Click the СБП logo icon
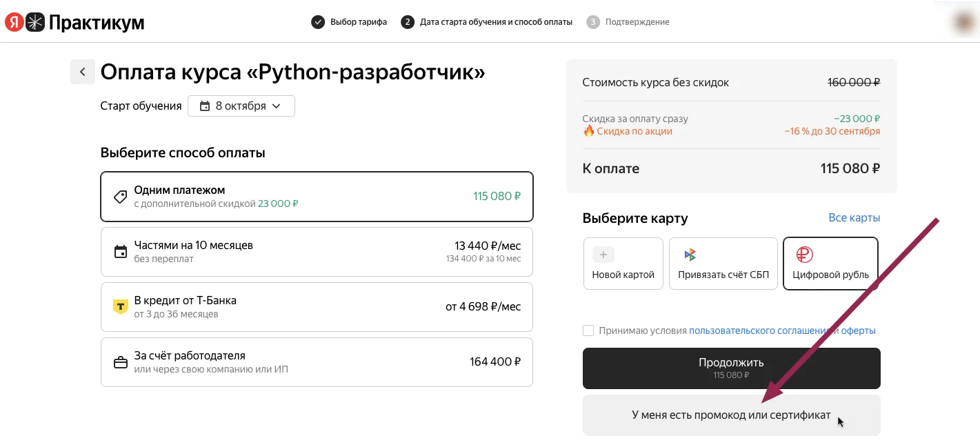Image resolution: width=980 pixels, height=445 pixels. [x=690, y=255]
